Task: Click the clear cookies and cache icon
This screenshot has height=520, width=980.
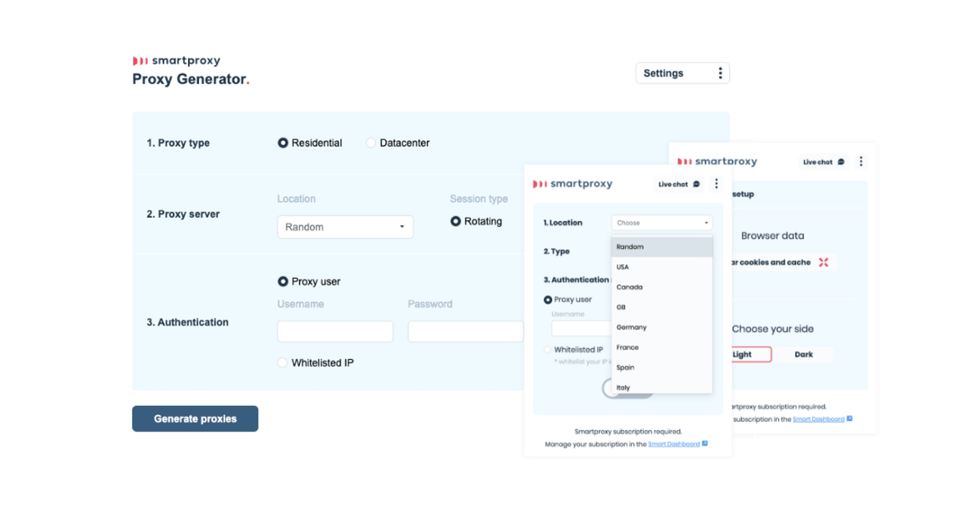Action: pos(824,262)
